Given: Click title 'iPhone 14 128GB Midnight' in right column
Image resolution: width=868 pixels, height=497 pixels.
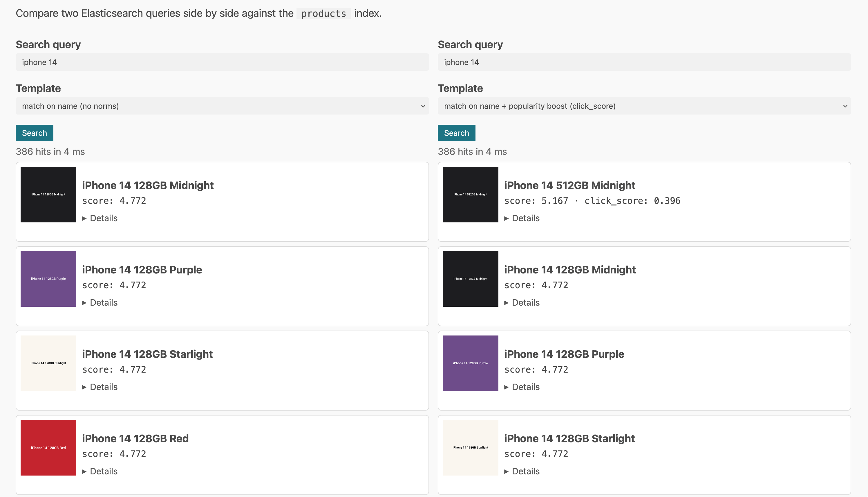Looking at the screenshot, I should (x=570, y=270).
